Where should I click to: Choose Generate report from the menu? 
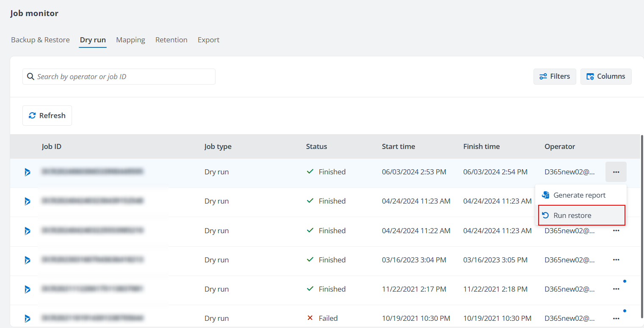tap(579, 195)
